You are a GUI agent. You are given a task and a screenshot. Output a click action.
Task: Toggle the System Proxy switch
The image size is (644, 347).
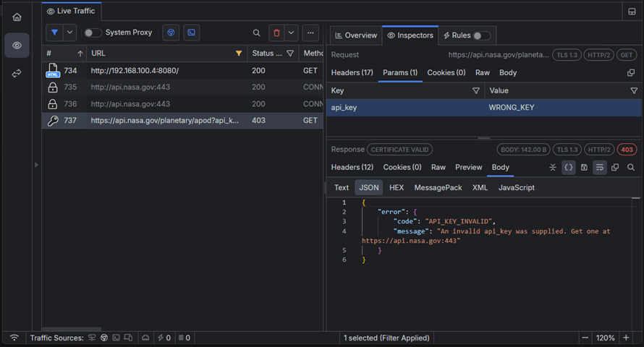pyautogui.click(x=93, y=33)
